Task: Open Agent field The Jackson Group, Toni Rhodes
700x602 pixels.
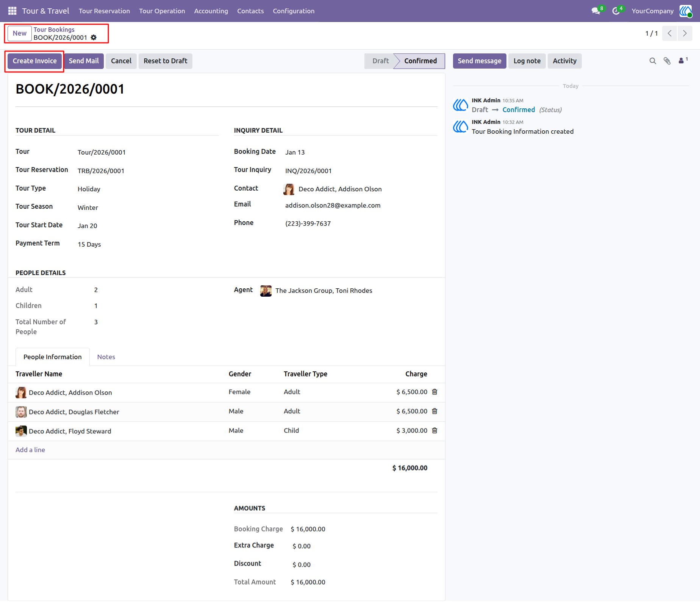Action: click(324, 291)
